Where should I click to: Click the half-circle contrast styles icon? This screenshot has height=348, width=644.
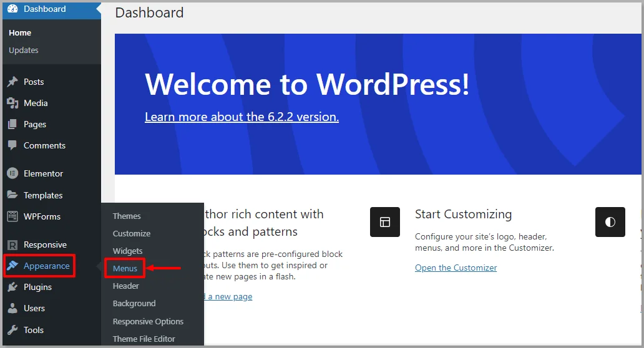click(x=610, y=222)
